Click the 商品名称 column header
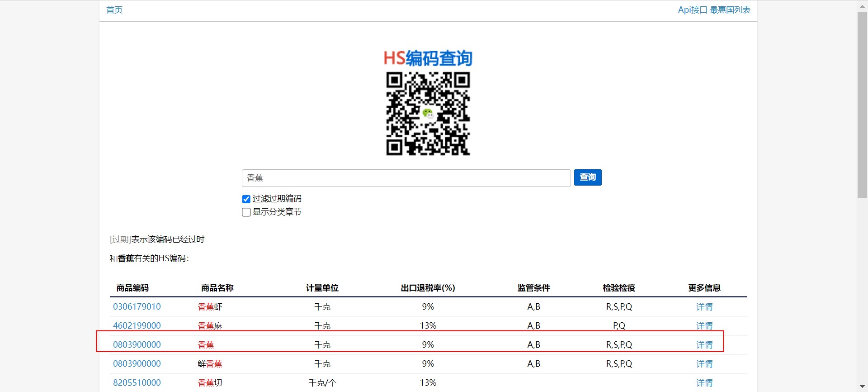 (217, 288)
